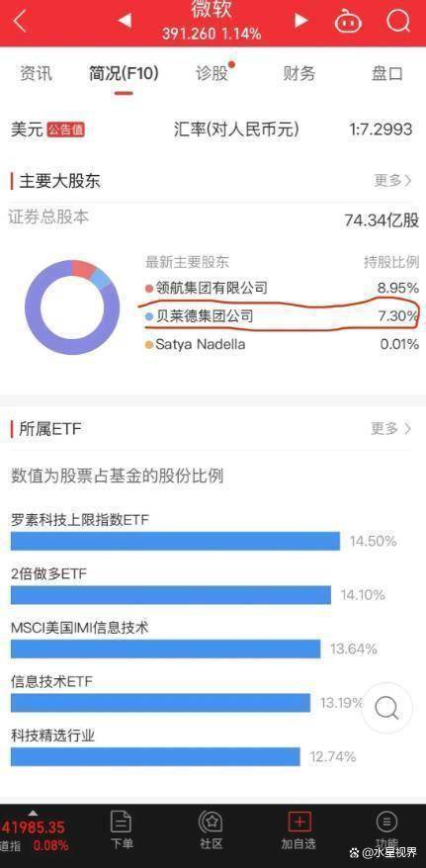Tap the shareholder donut chart
The width and height of the screenshot is (426, 868).
[x=72, y=307]
